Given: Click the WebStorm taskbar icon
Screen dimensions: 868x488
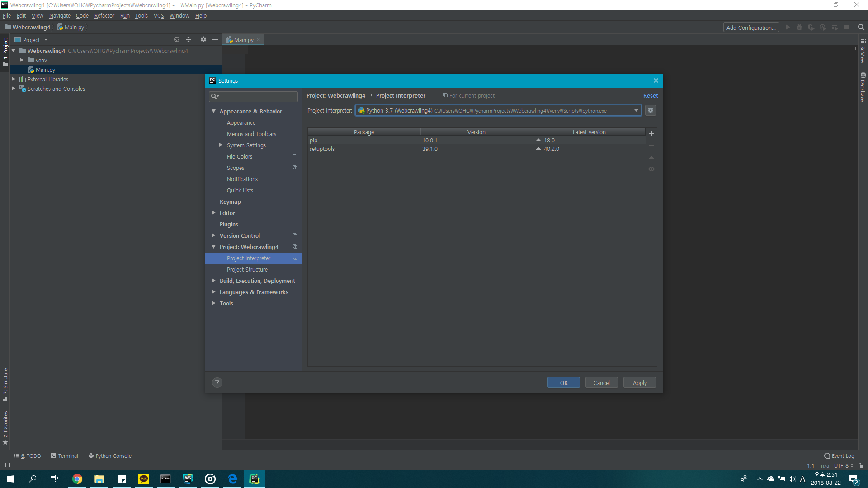Looking at the screenshot, I should pyautogui.click(x=188, y=479).
